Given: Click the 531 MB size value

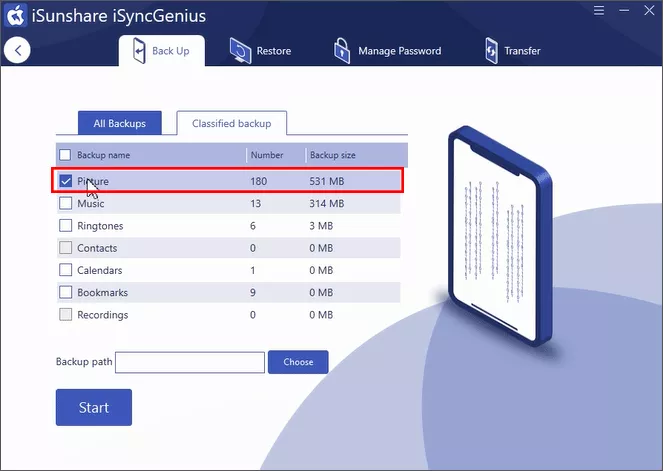Looking at the screenshot, I should click(x=327, y=181).
